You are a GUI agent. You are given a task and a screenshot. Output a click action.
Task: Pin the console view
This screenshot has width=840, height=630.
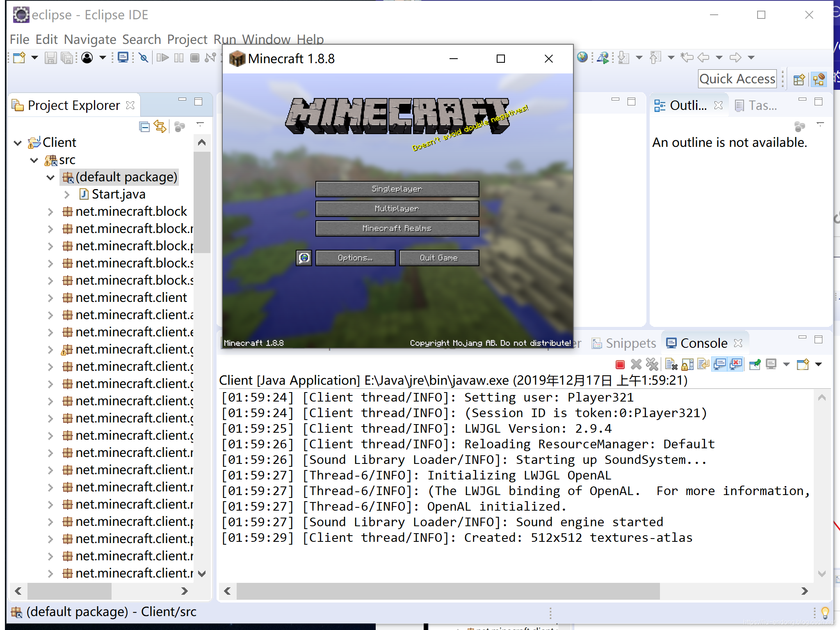click(x=755, y=364)
